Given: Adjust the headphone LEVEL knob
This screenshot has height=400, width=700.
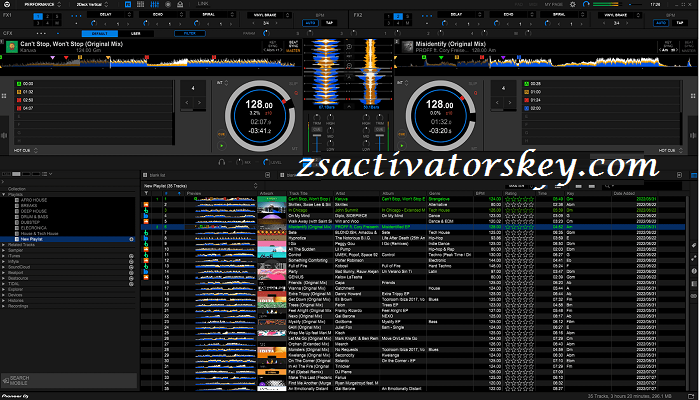Looking at the screenshot, I should pyautogui.click(x=266, y=162).
